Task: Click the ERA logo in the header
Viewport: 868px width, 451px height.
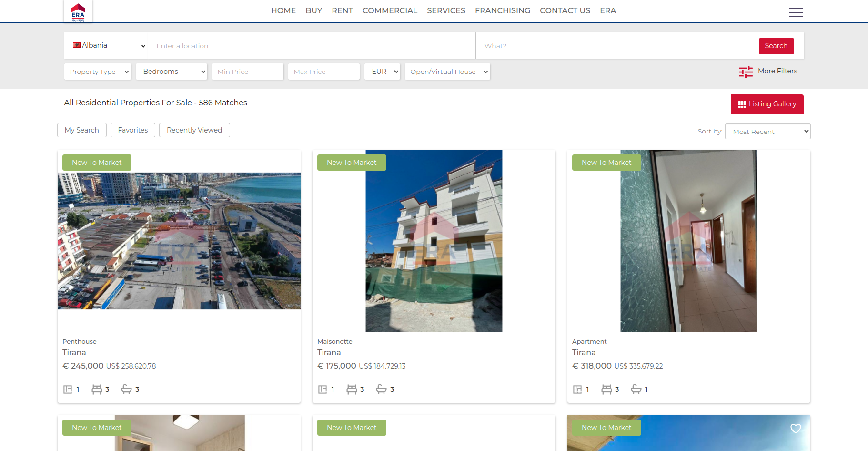Action: 78,11
